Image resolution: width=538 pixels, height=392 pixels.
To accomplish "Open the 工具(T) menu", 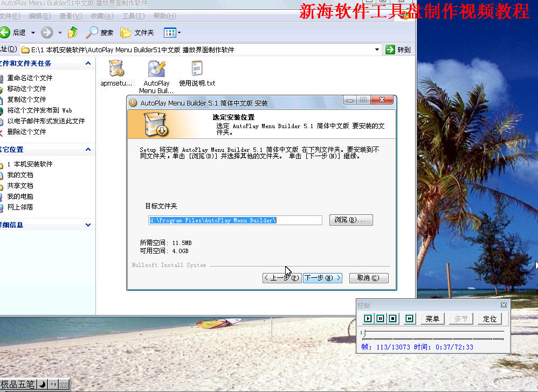I will [134, 16].
